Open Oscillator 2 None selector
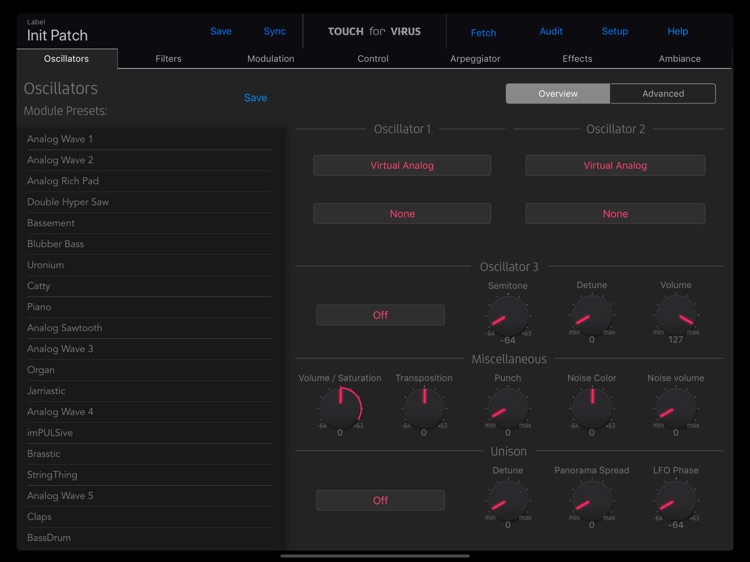 coord(615,214)
